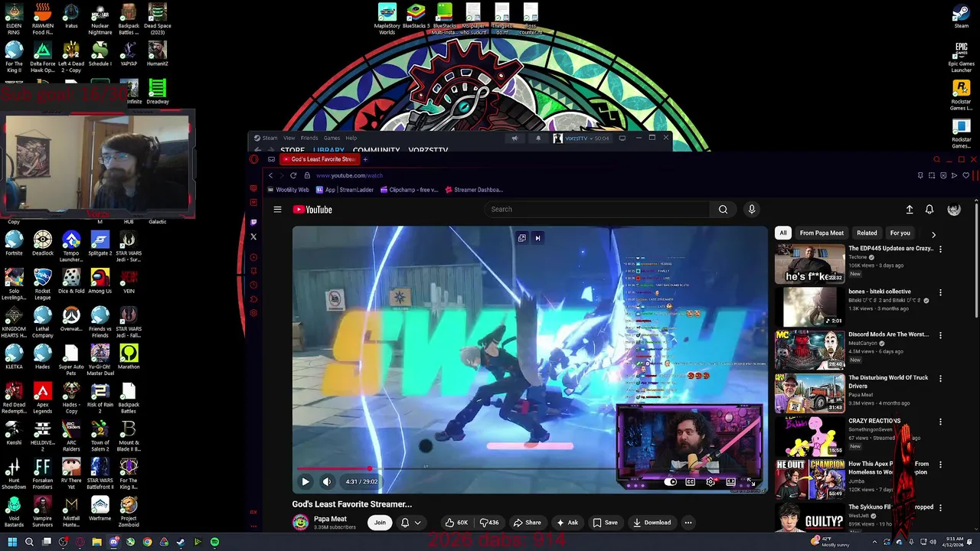Open options for Truck Drivers video

point(940,378)
